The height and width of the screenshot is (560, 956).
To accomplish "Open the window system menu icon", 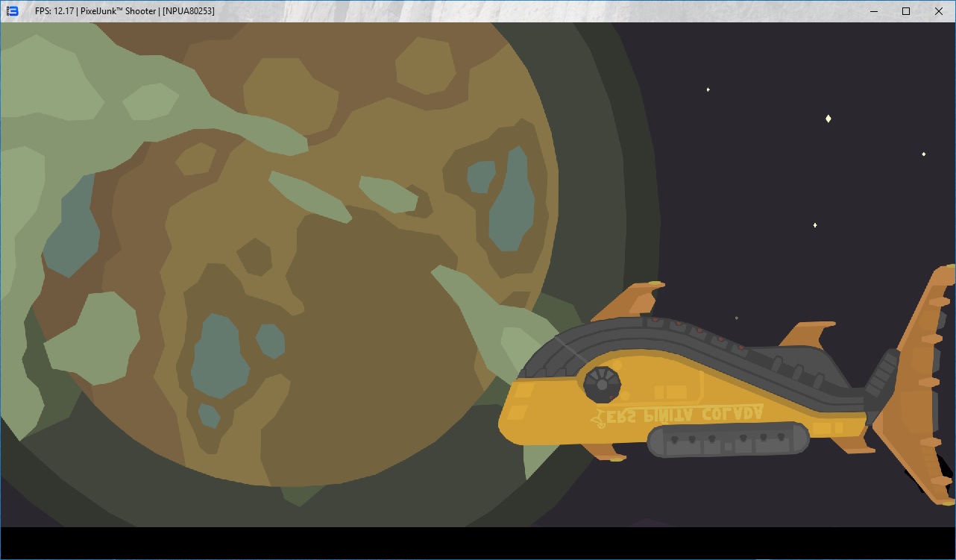I will [x=12, y=11].
